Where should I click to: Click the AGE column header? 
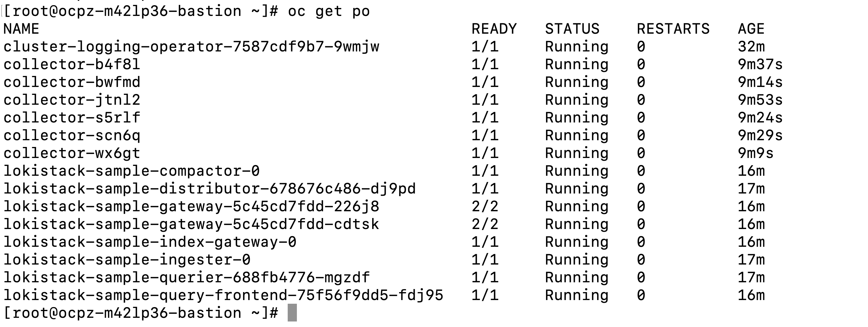pyautogui.click(x=751, y=29)
